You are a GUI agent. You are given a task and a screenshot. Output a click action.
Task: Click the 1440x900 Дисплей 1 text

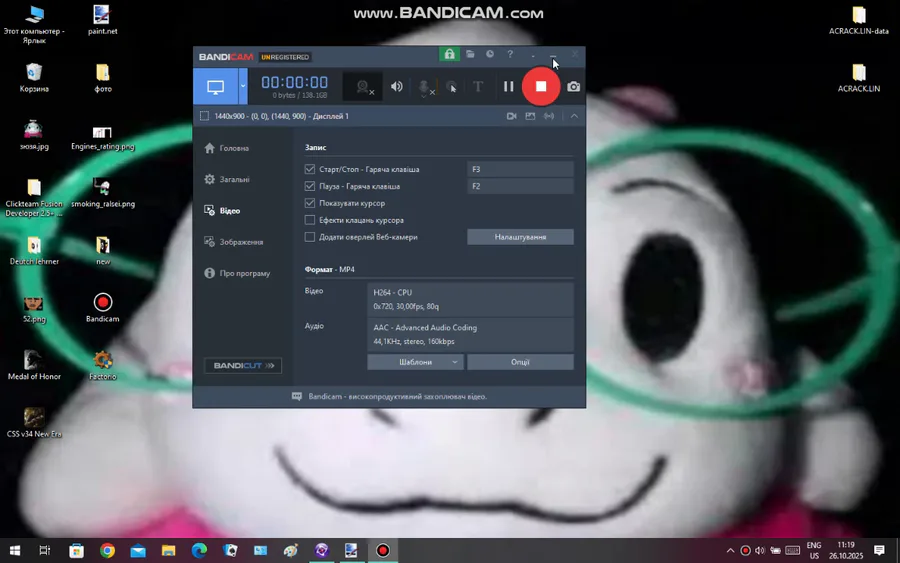click(281, 116)
